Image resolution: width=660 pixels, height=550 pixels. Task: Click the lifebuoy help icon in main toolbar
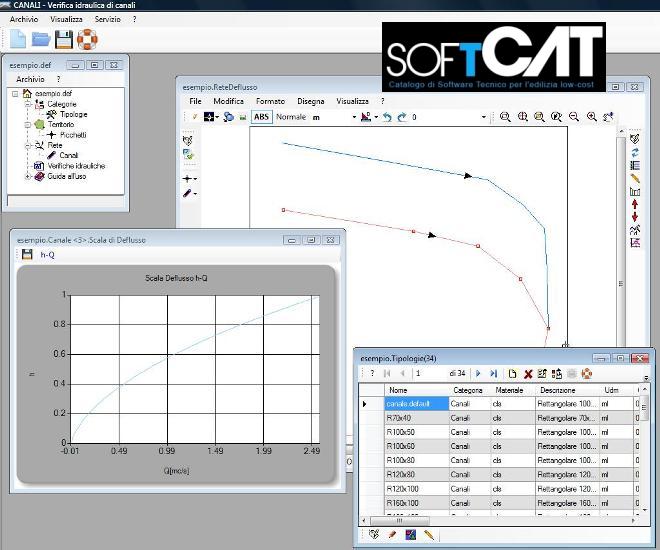click(x=87, y=39)
